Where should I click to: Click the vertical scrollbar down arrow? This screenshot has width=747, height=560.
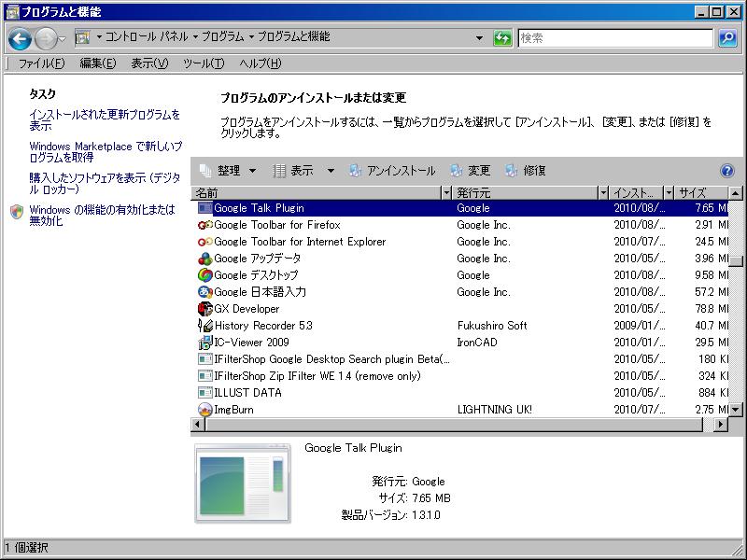736,409
